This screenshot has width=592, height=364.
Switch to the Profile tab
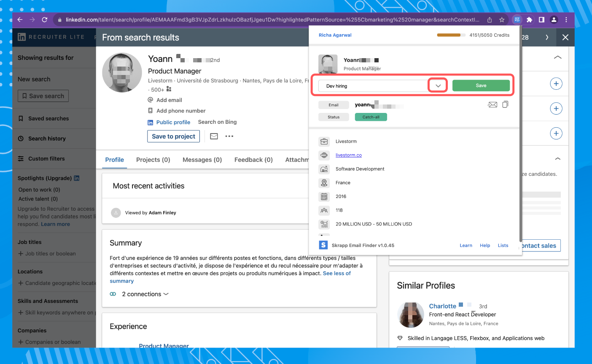tap(115, 160)
